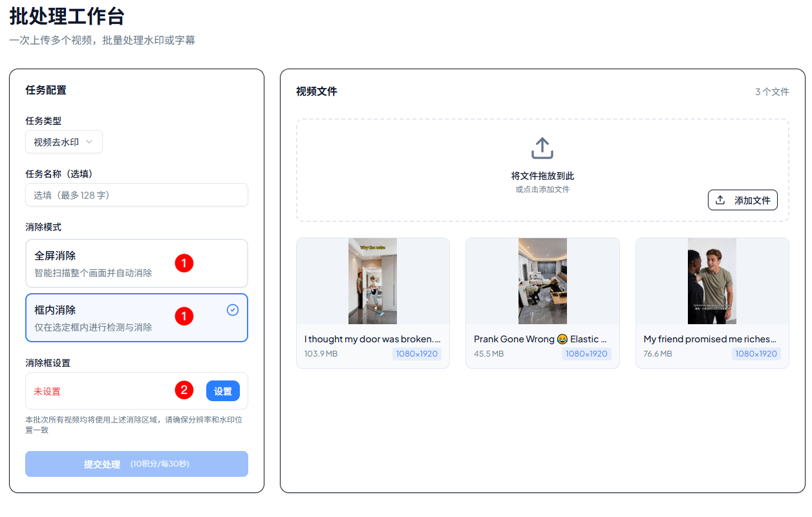The width and height of the screenshot is (812, 517).
Task: Click the 1080x1920 badge of the 45.5 MB file
Action: [586, 354]
